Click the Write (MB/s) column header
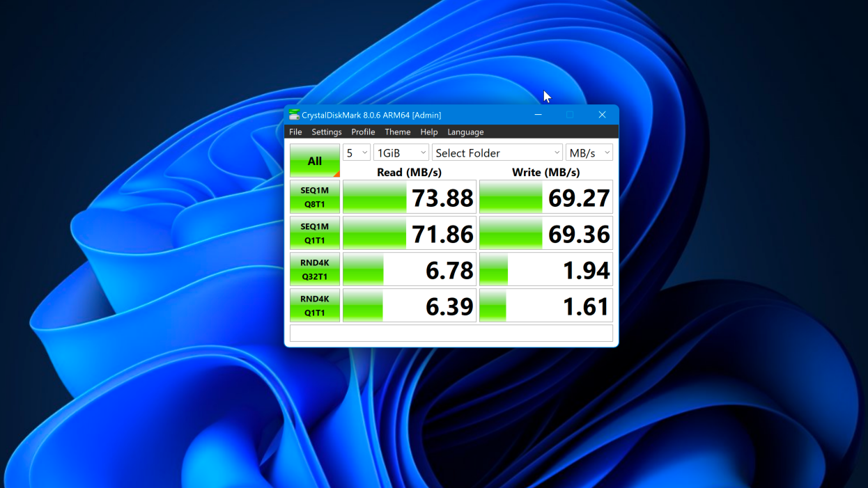The image size is (868, 488). 546,172
